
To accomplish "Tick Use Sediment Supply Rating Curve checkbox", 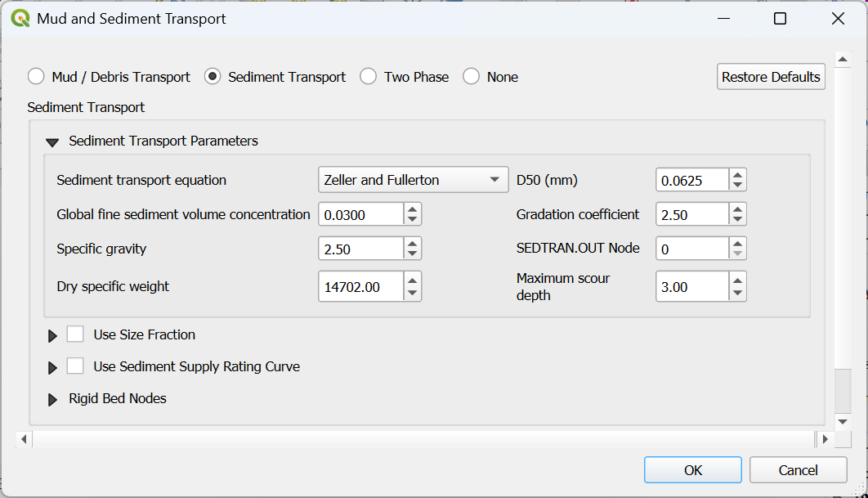I will pos(76,366).
